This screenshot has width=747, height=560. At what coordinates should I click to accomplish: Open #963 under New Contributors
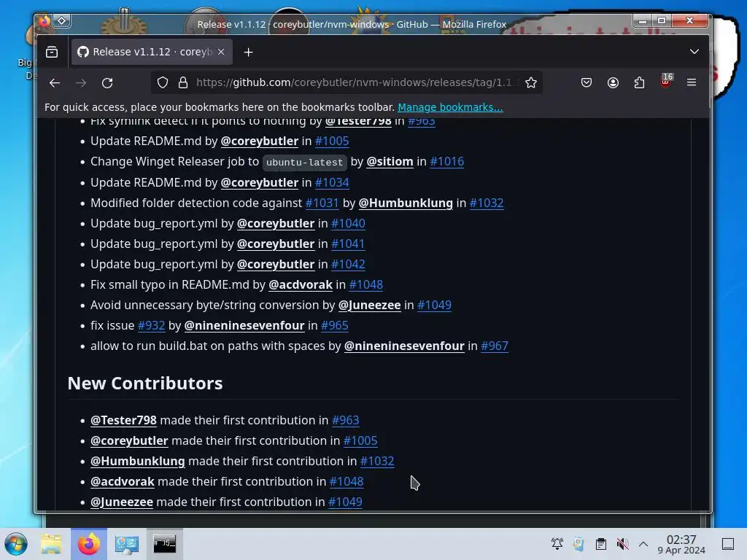345,421
